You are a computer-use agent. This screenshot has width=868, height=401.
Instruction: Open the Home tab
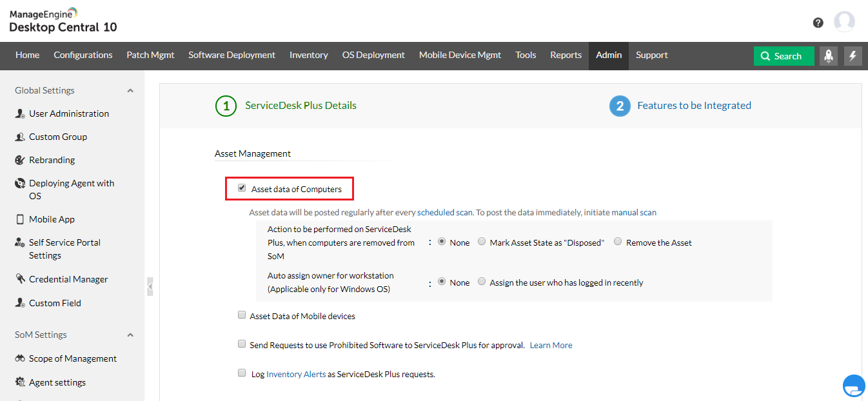[x=27, y=55]
